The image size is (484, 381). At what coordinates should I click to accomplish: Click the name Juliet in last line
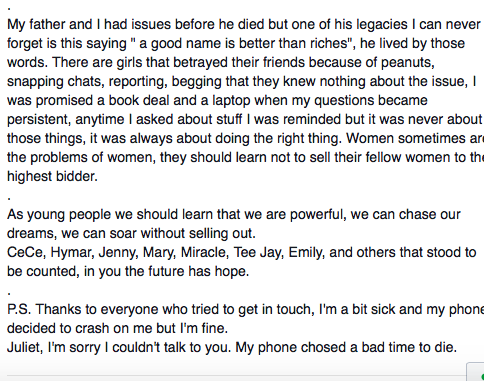pyautogui.click(x=25, y=347)
